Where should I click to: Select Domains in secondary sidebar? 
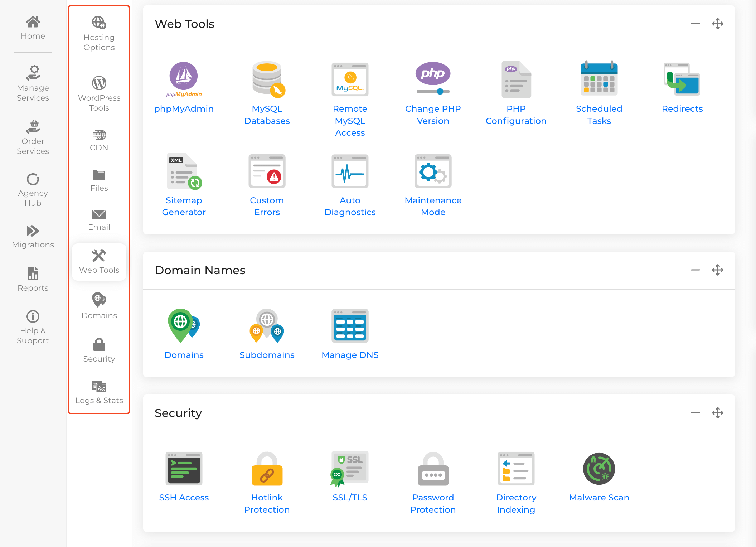tap(99, 306)
